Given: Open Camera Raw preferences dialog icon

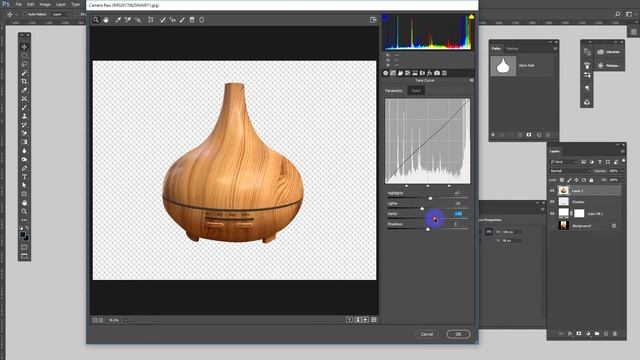Looking at the screenshot, I should click(373, 20).
